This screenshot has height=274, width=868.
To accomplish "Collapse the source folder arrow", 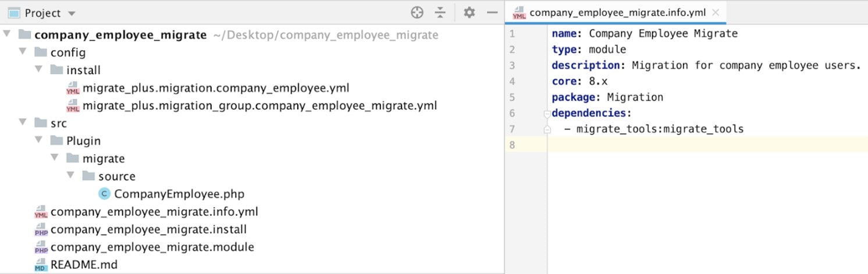I will pyautogui.click(x=70, y=176).
